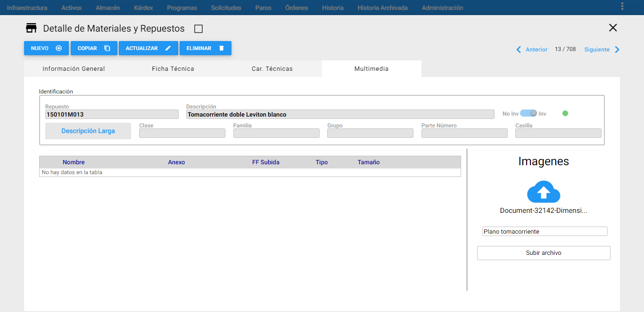The image size is (644, 312).
Task: Toggle the No Inv / Inv switch
Action: pyautogui.click(x=528, y=113)
